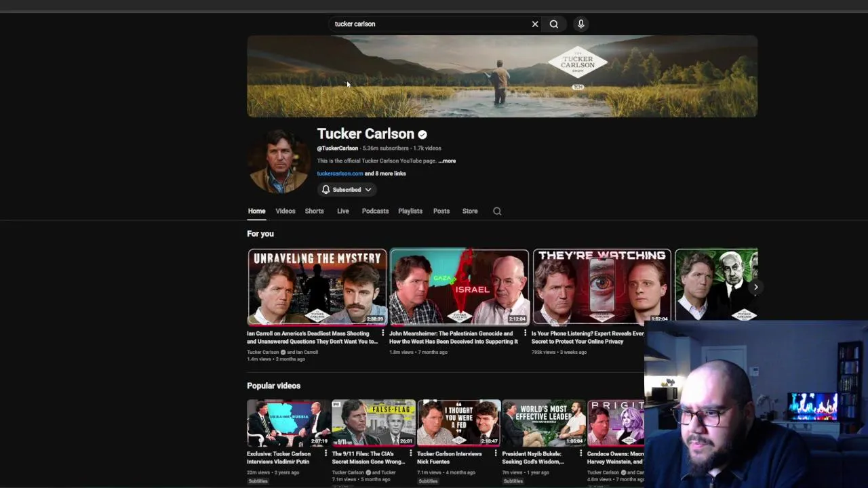Image resolution: width=868 pixels, height=488 pixels.
Task: Play the Ukraine Russia map thumbnail
Action: [x=288, y=423]
